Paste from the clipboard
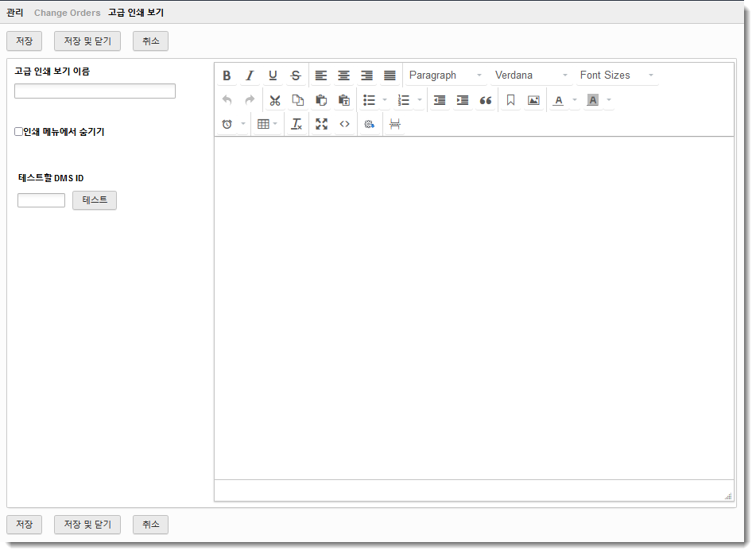 [x=321, y=100]
